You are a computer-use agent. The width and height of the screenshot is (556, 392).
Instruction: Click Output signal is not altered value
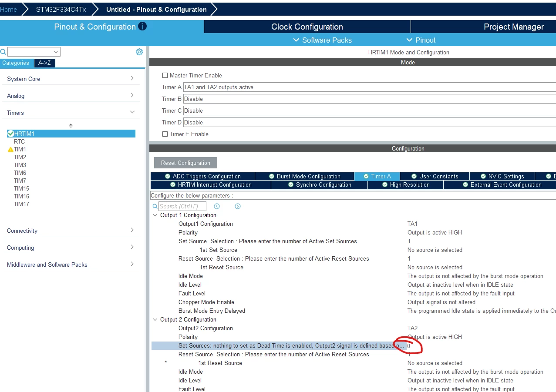tap(441, 302)
